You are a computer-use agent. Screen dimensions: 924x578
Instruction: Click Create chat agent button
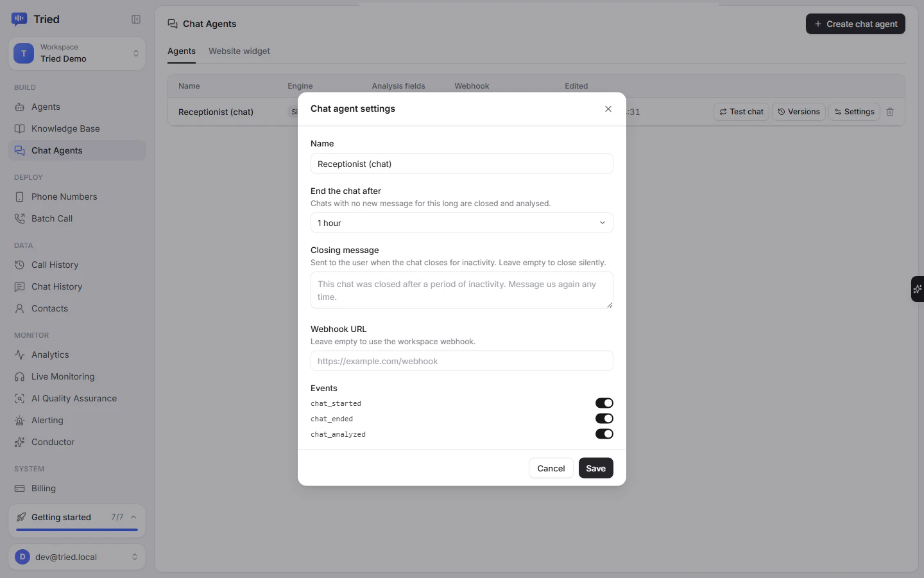855,24
